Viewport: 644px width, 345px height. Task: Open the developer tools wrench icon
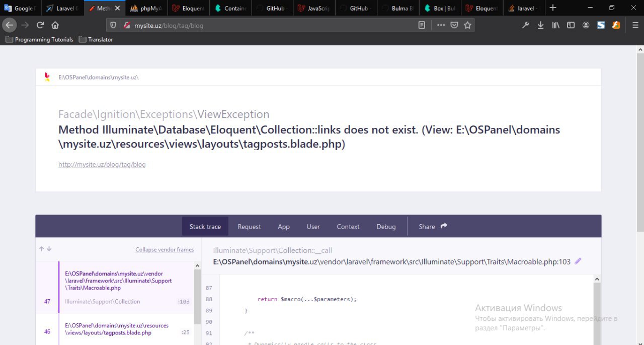click(x=526, y=25)
